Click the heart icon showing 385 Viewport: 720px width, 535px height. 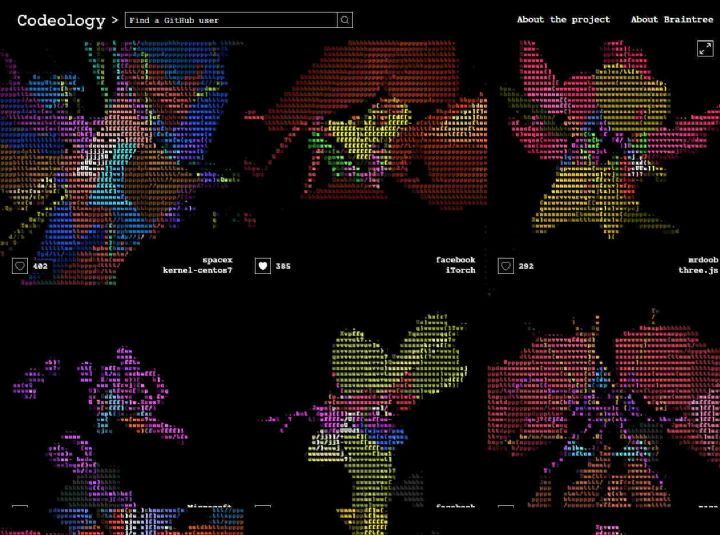click(x=263, y=266)
